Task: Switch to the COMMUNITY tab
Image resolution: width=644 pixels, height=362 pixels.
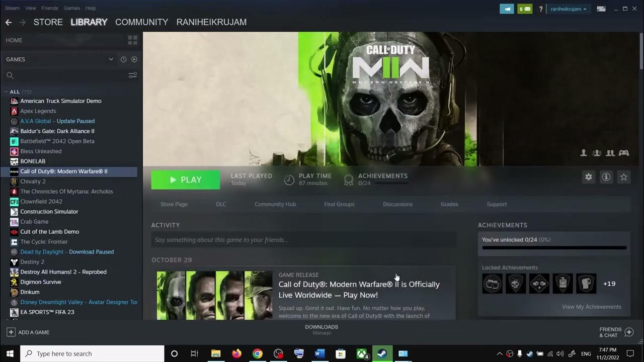Action: (x=141, y=22)
